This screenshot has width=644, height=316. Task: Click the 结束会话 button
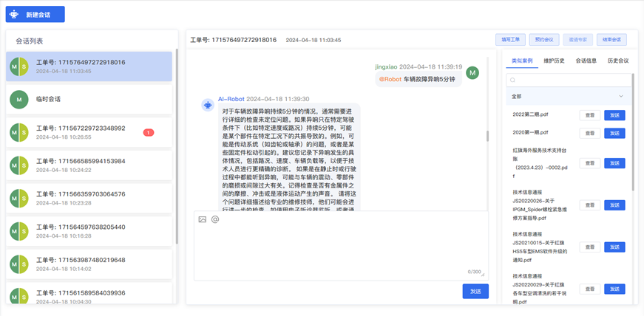[611, 40]
